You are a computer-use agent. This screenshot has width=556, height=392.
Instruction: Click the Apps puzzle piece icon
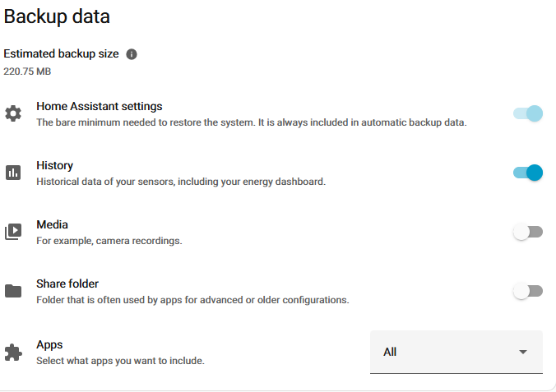(13, 353)
